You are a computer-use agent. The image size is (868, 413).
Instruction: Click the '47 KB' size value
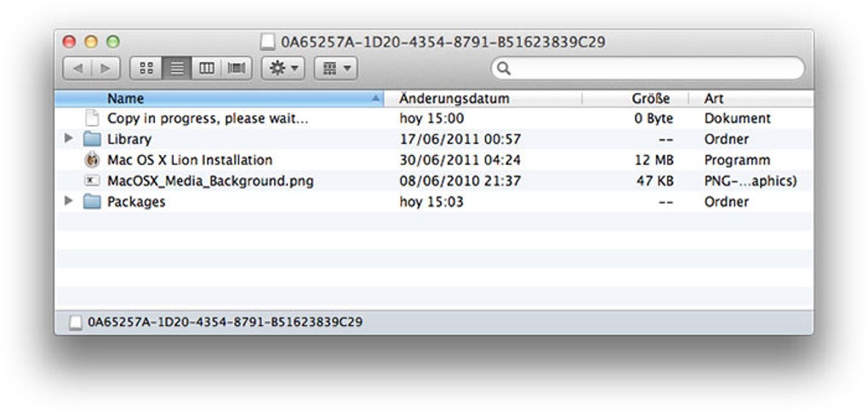[655, 181]
